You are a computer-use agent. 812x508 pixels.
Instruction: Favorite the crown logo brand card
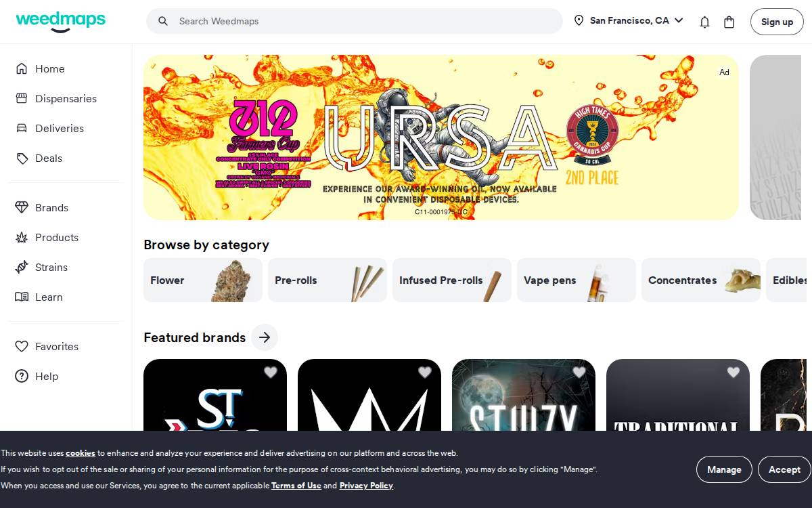click(425, 372)
